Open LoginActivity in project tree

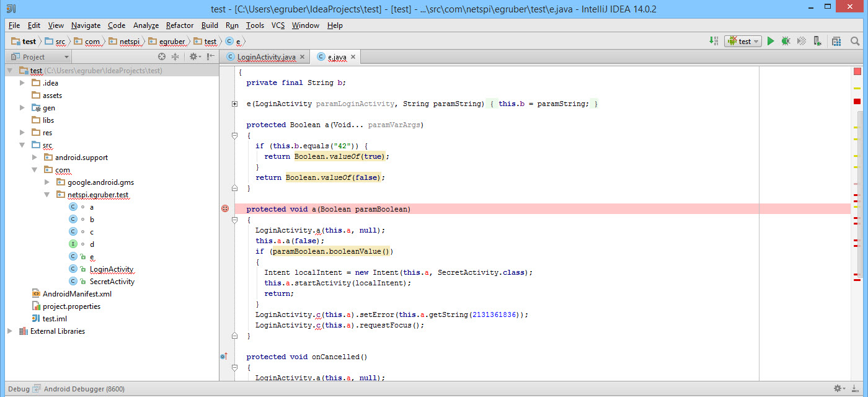pyautogui.click(x=112, y=269)
